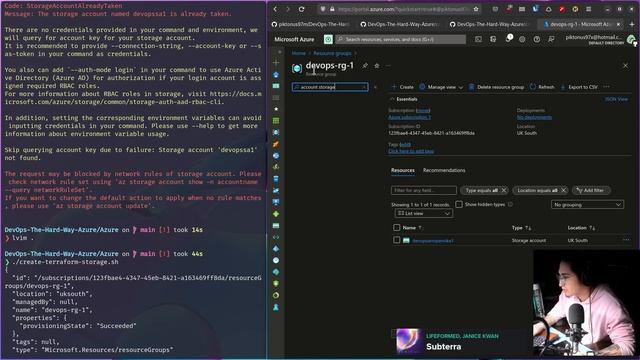Open the No deployments link

coord(534,117)
